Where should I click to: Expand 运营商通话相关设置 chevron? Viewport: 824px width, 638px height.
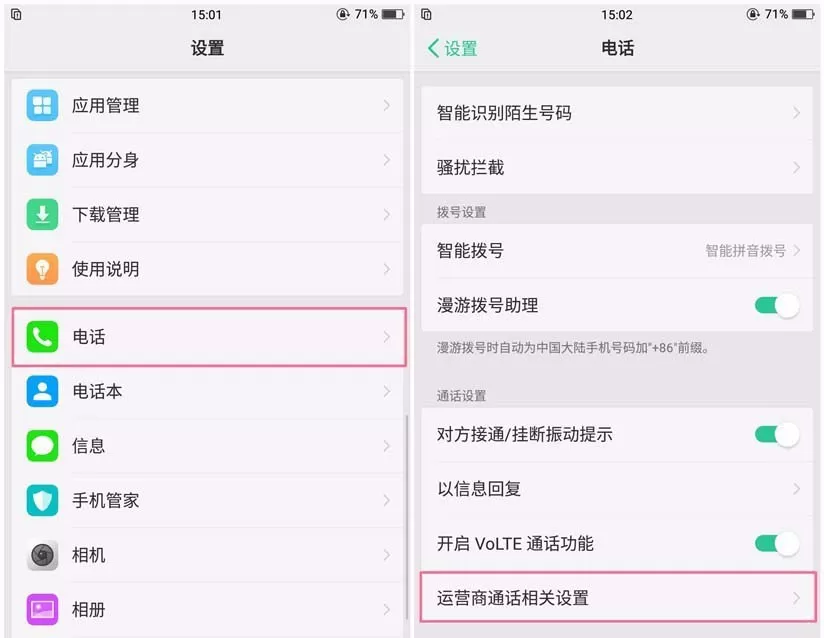click(x=797, y=598)
